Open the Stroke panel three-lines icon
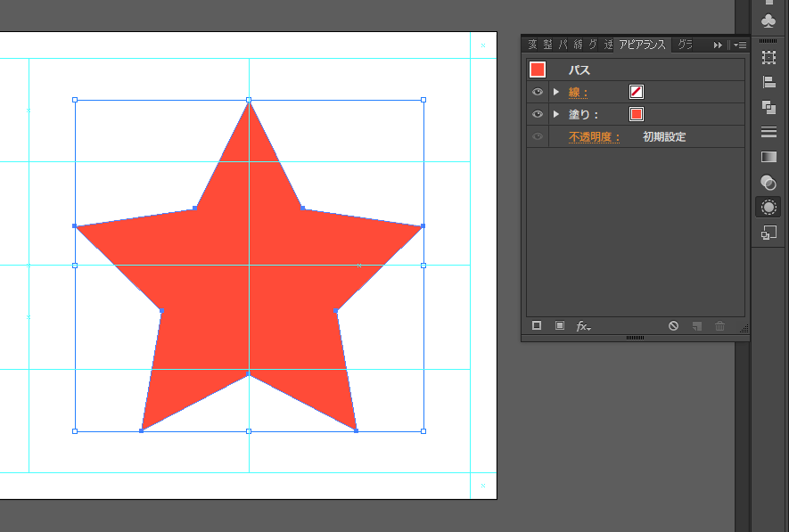 click(x=768, y=132)
